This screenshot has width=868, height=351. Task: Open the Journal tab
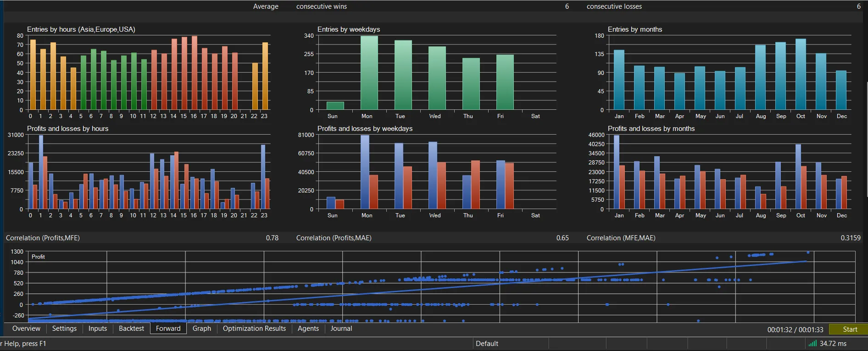(341, 328)
